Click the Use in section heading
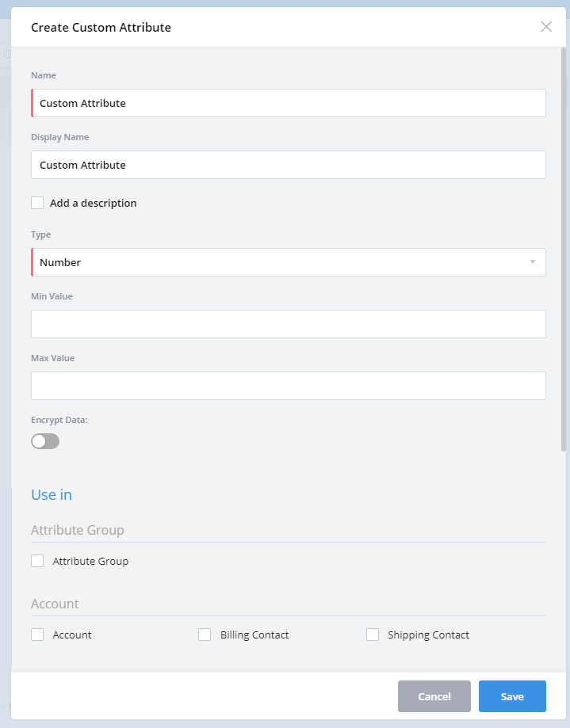570x728 pixels. (52, 495)
